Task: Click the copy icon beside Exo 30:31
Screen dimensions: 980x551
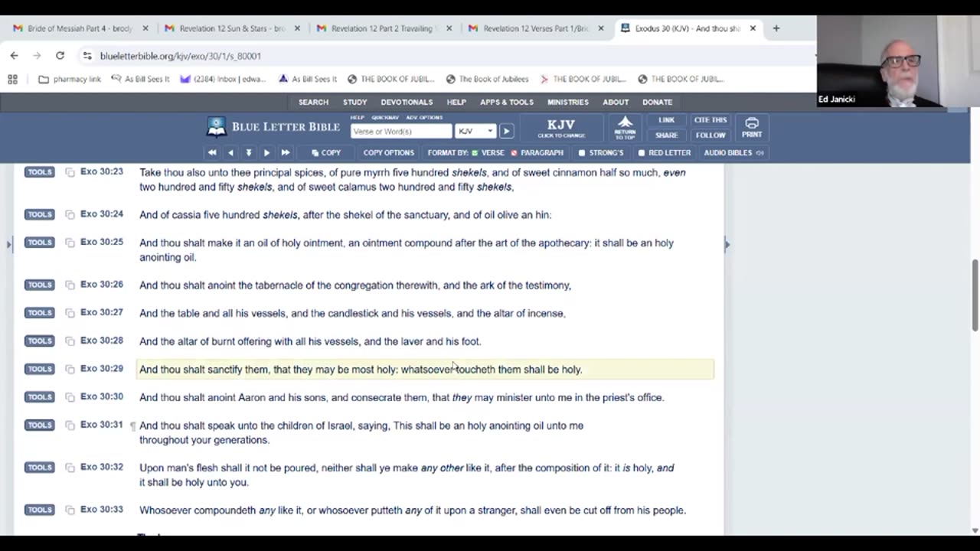Action: click(x=70, y=425)
